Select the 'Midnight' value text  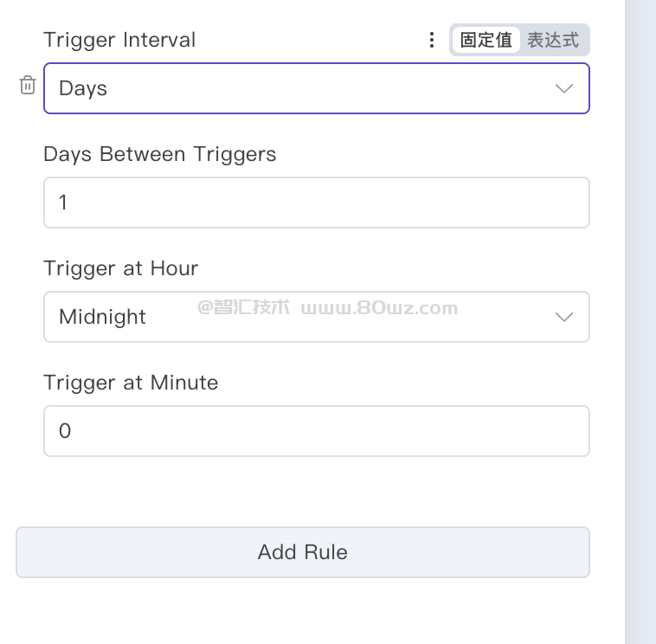click(102, 317)
